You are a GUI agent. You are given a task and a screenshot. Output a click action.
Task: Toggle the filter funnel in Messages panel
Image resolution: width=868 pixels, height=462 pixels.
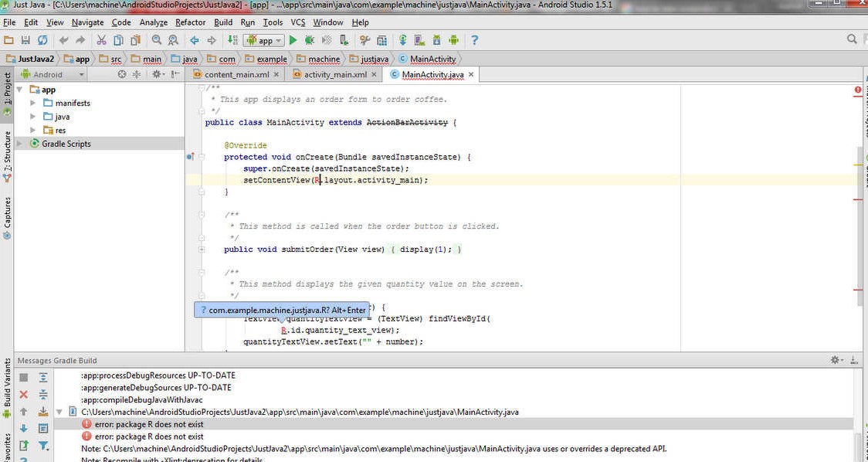pos(43,445)
